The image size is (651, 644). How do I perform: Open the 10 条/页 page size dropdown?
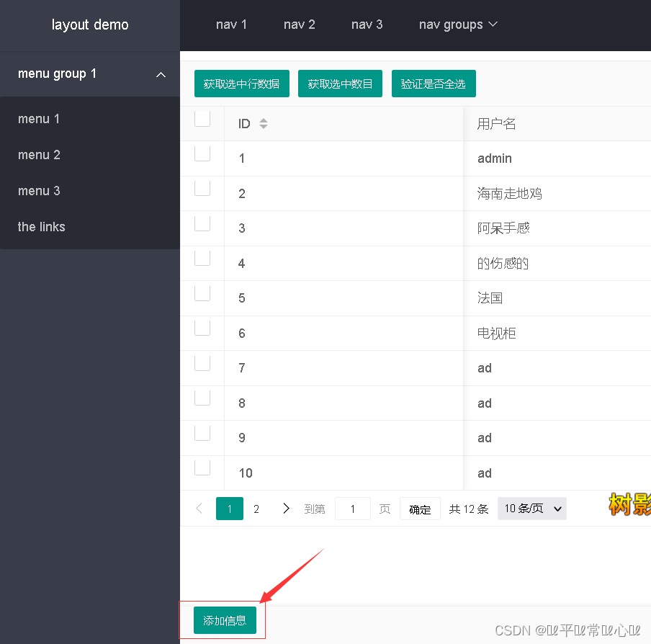pyautogui.click(x=531, y=508)
